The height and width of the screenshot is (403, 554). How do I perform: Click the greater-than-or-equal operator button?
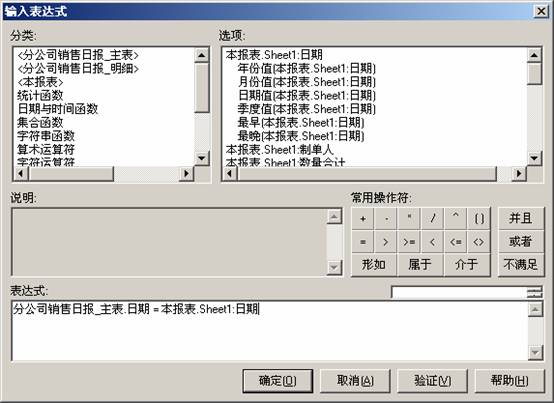409,242
